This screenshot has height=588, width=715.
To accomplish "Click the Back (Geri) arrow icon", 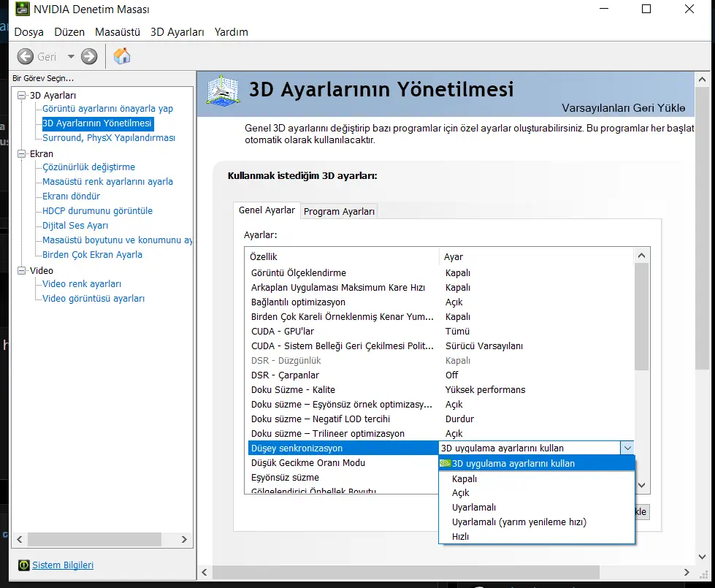I will point(26,56).
